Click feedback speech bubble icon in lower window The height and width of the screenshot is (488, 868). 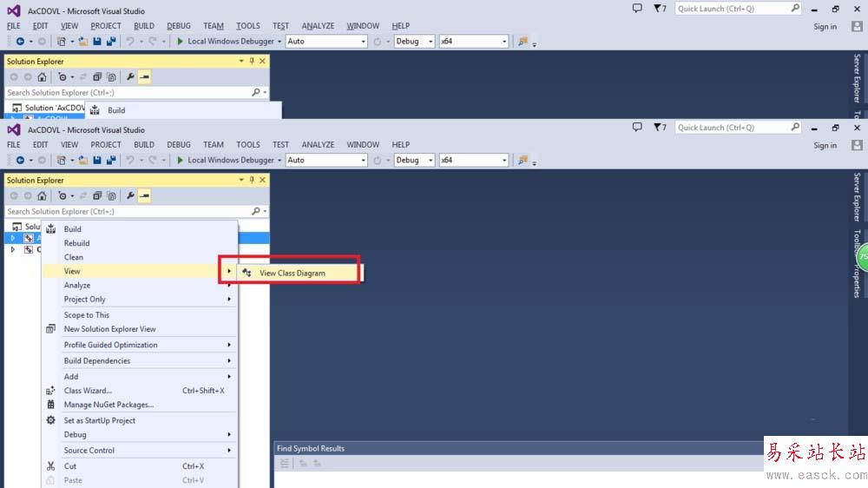pos(637,127)
